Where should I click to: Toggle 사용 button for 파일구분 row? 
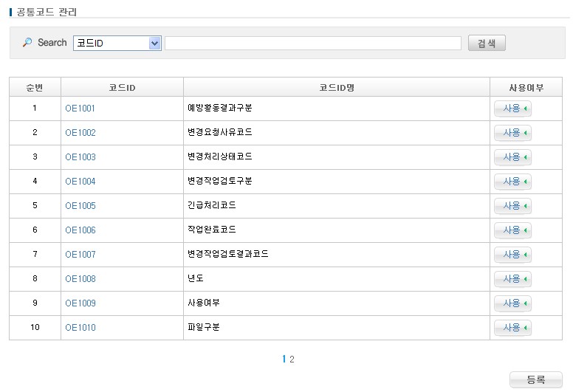(x=512, y=328)
